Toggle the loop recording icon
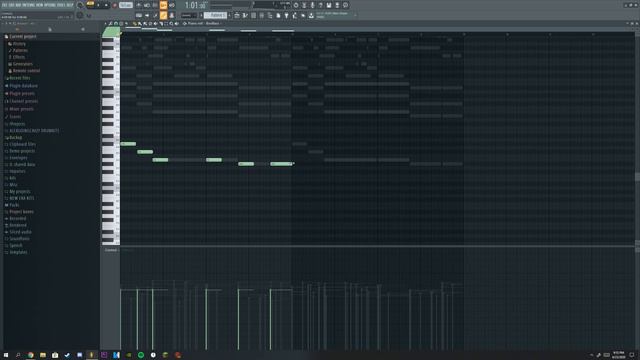 [171, 5]
